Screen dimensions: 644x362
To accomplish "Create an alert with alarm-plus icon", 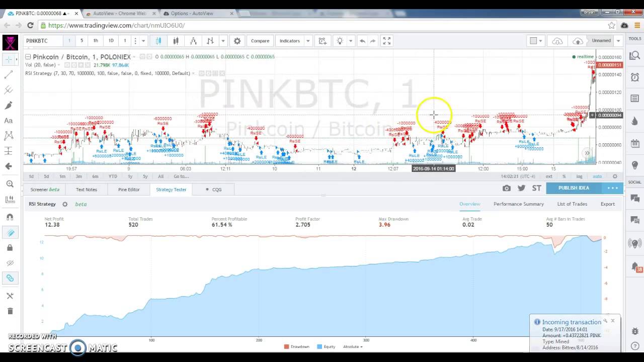I will [323, 41].
